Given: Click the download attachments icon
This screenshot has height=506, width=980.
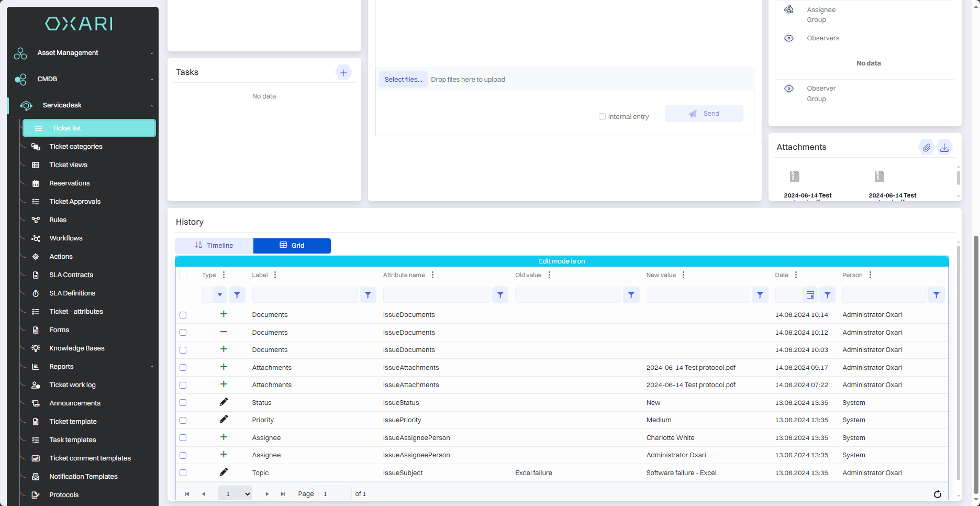Looking at the screenshot, I should pos(944,148).
